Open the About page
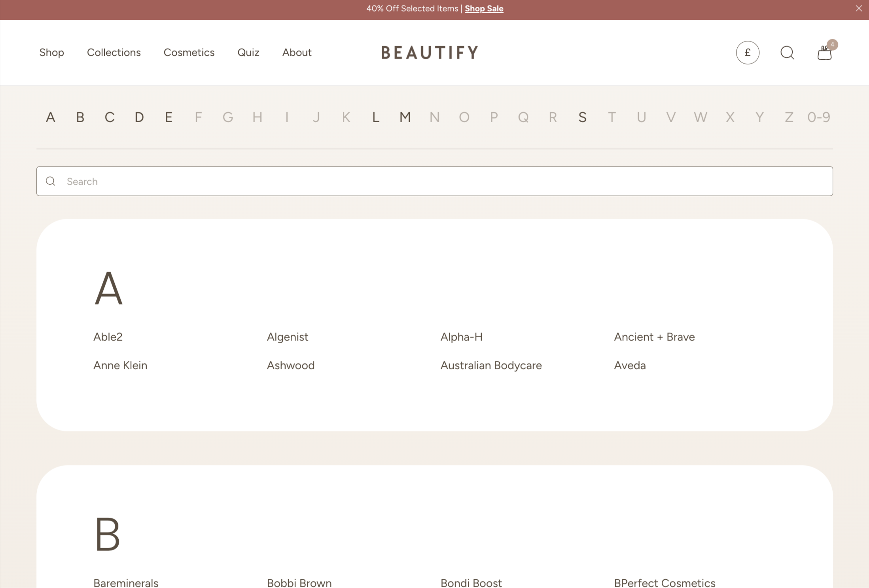The image size is (869, 588). (x=297, y=52)
